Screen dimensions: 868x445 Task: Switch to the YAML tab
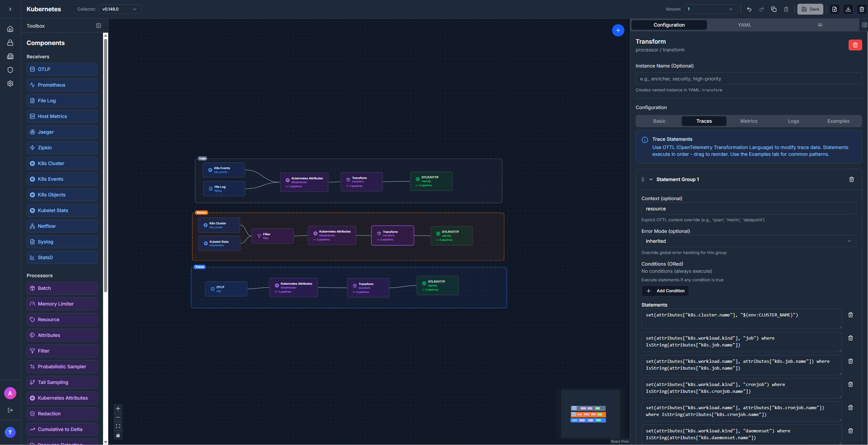pos(744,25)
